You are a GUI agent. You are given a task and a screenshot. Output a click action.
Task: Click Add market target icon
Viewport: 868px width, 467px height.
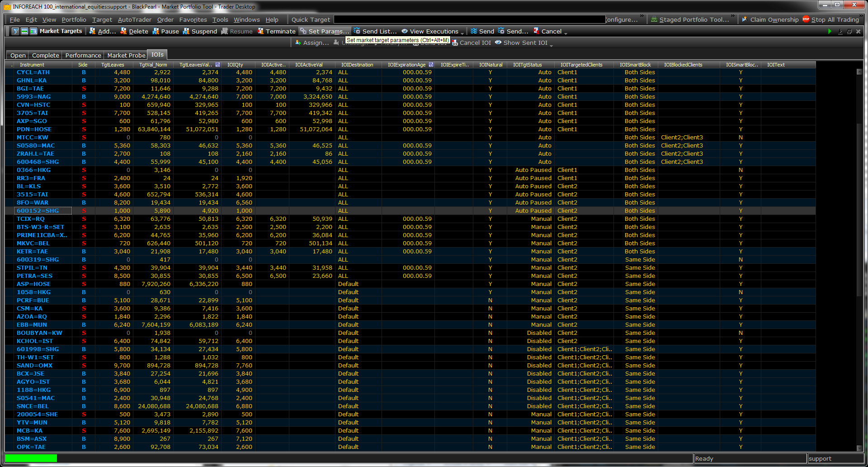(93, 31)
